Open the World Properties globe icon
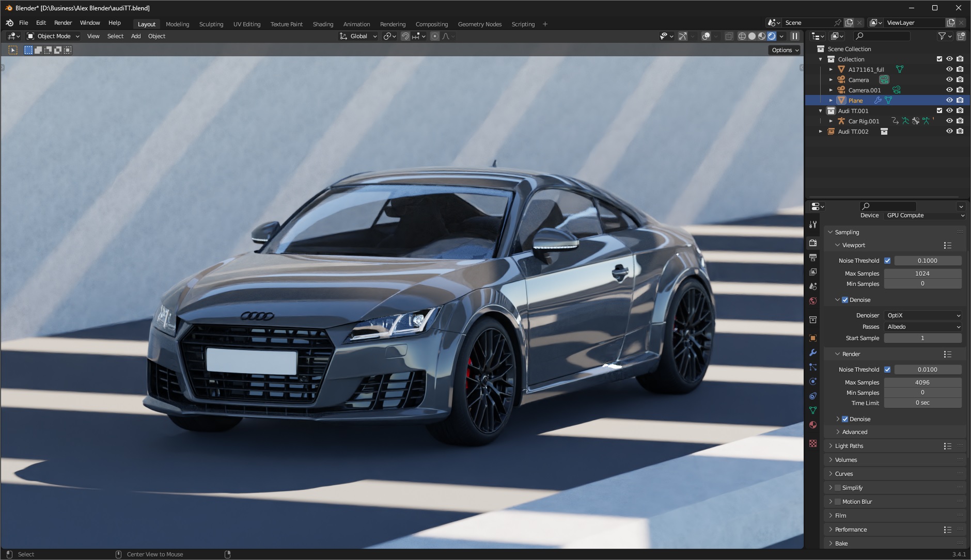The image size is (971, 560). click(813, 300)
